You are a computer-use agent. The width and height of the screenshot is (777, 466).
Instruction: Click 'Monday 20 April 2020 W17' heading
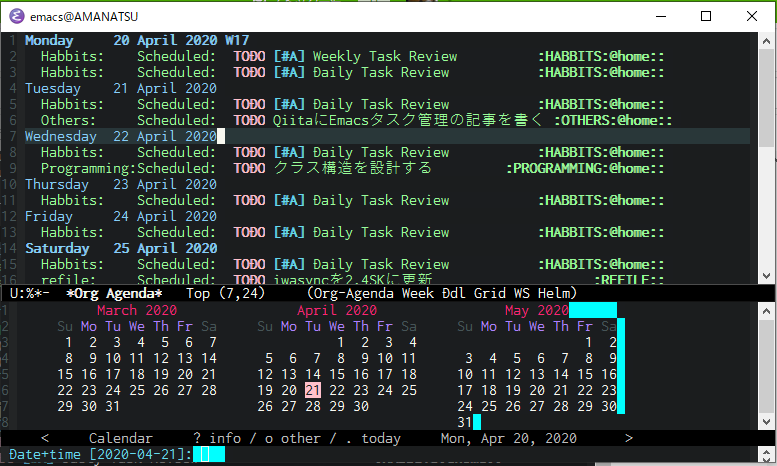(137, 40)
